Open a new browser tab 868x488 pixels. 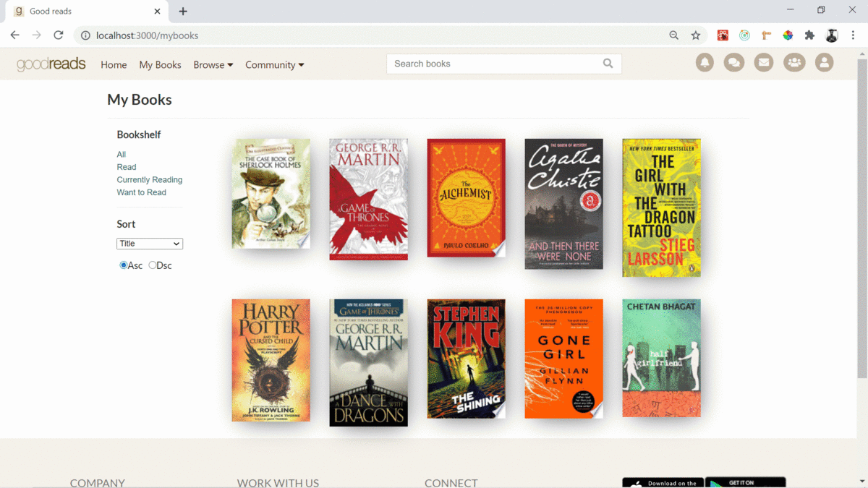[x=183, y=12]
